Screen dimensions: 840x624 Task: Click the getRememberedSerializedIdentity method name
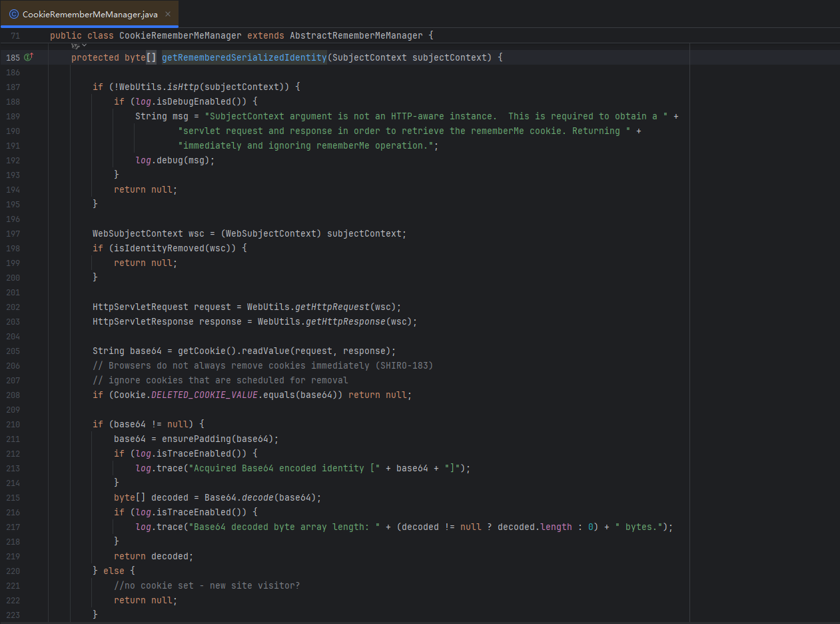pyautogui.click(x=244, y=57)
